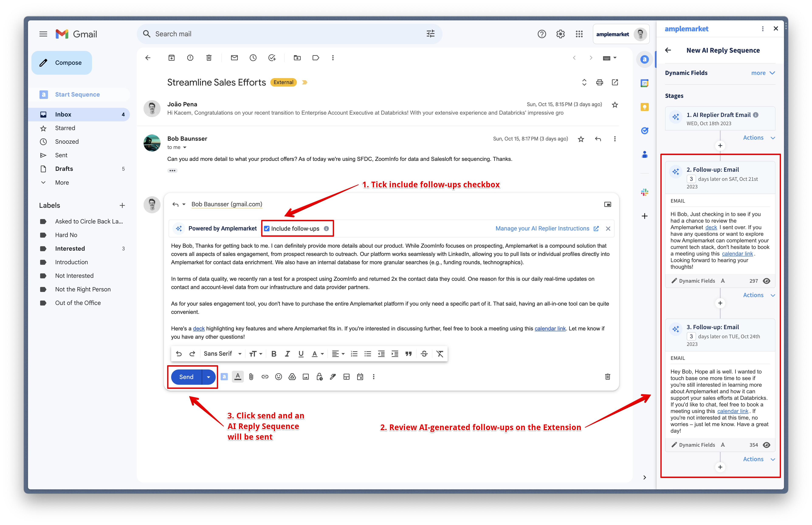Viewport: 812px width, 525px height.
Task: Open Manage your AI Replier Instructions link
Action: tap(547, 229)
